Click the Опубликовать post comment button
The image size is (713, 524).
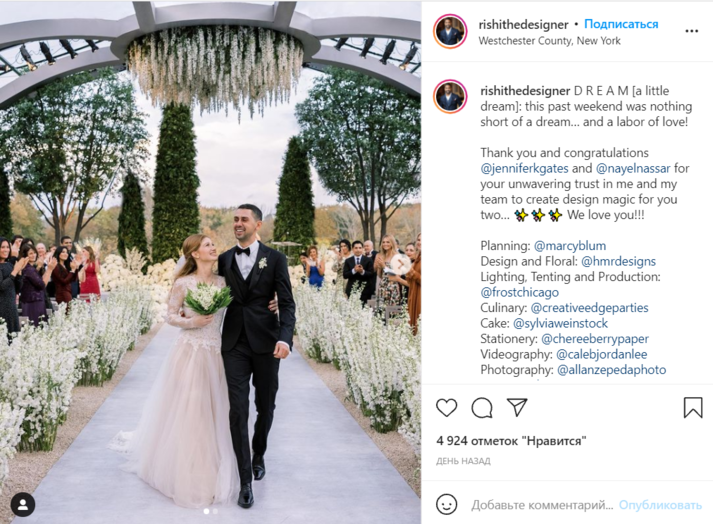click(x=660, y=505)
